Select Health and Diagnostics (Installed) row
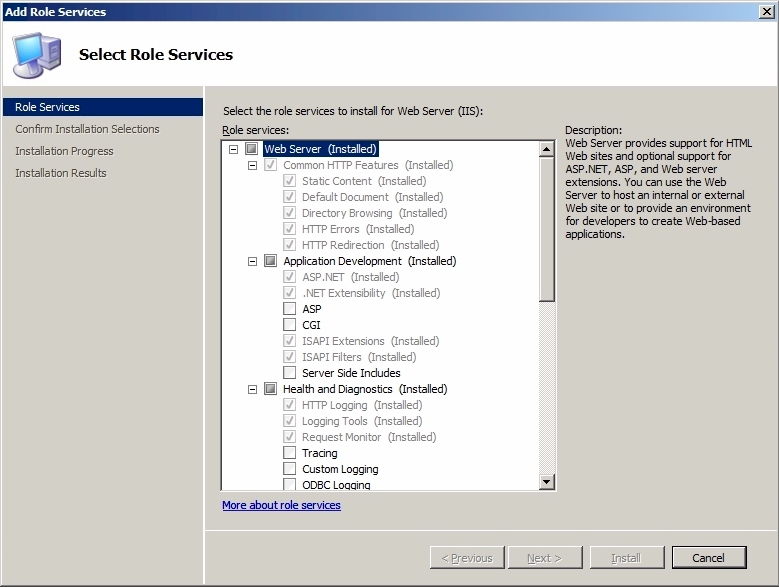Viewport: 779px width, 587px height. (x=365, y=389)
